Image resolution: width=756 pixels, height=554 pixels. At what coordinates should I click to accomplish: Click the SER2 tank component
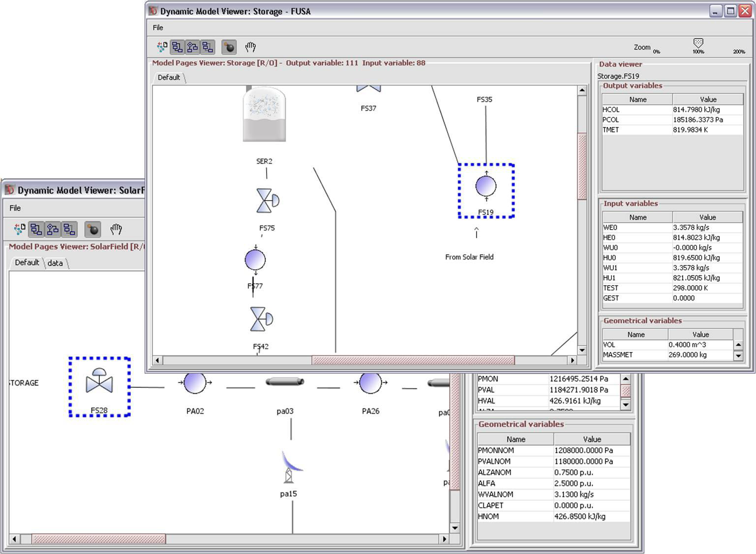[x=264, y=114]
